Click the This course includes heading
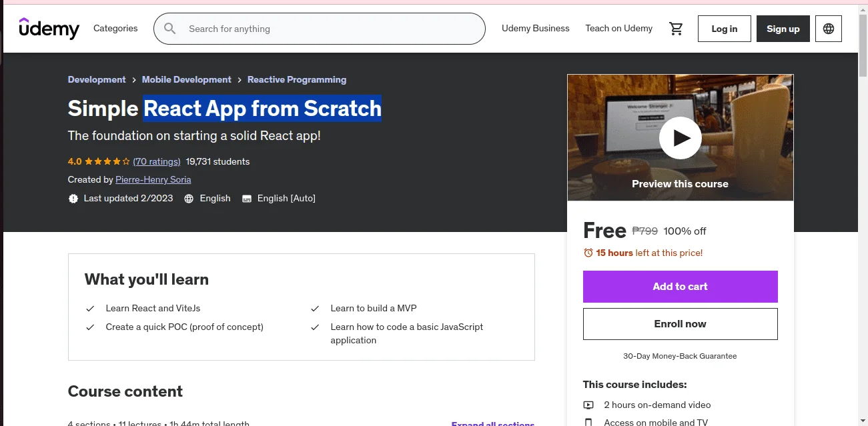Image resolution: width=868 pixels, height=426 pixels. (x=635, y=385)
